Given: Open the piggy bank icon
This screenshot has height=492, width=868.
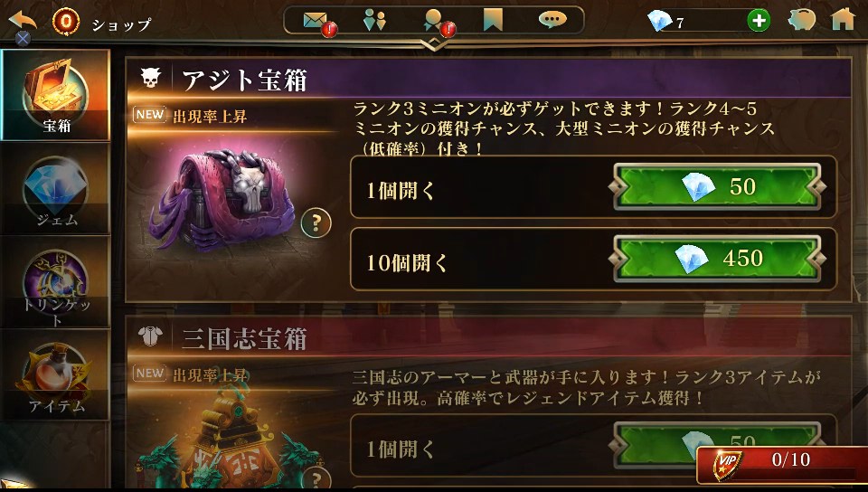Looking at the screenshot, I should 802,21.
